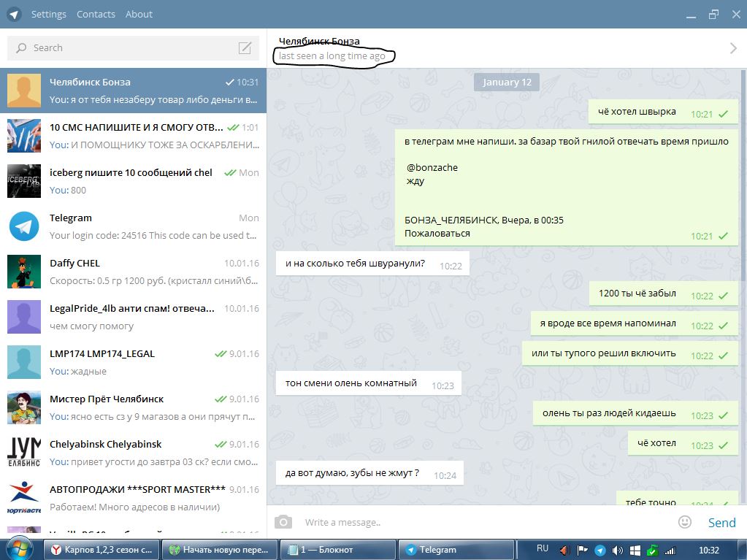Click the Write a message field
747x560 pixels.
(486, 522)
